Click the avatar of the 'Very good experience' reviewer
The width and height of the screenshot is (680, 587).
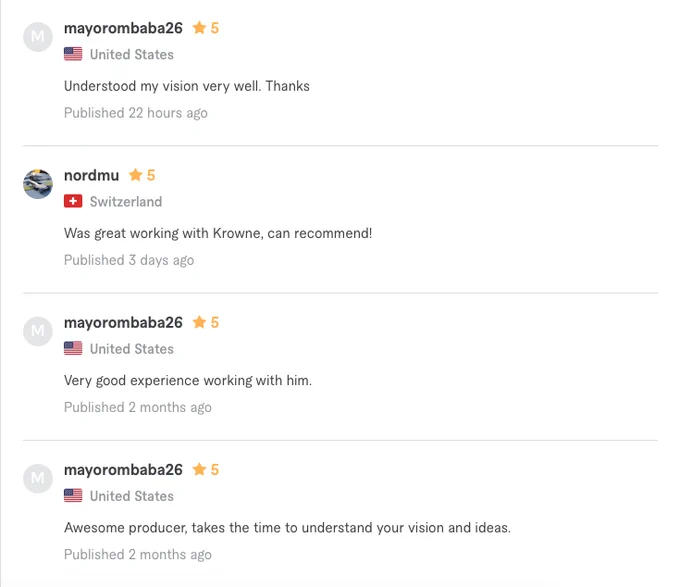[38, 331]
